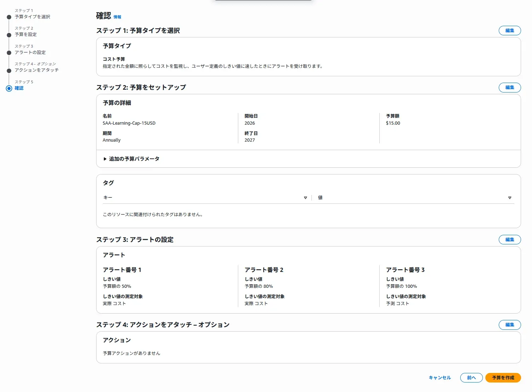Click the period value Annually
Image resolution: width=532 pixels, height=392 pixels.
coord(112,140)
